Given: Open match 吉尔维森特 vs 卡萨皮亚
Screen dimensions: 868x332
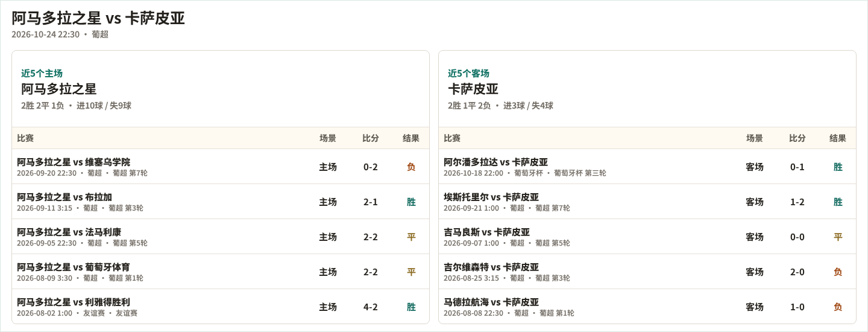Looking at the screenshot, I should point(491,267).
